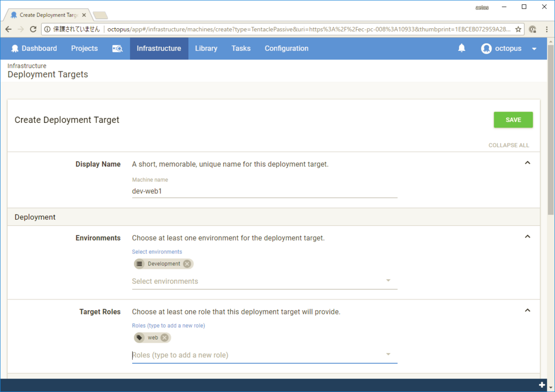Image resolution: width=555 pixels, height=392 pixels.
Task: Click the plus icon in bottom bar
Action: coord(542,385)
